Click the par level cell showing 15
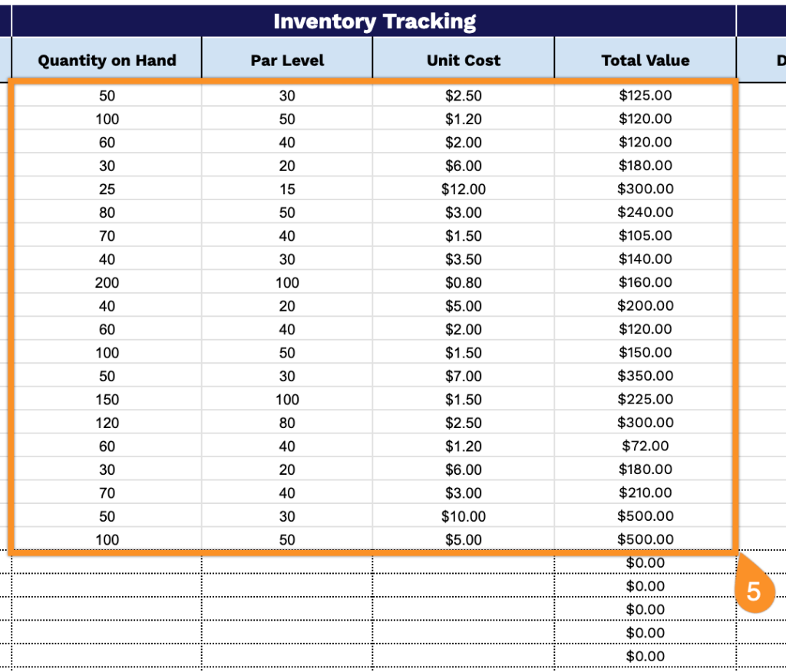 point(287,189)
